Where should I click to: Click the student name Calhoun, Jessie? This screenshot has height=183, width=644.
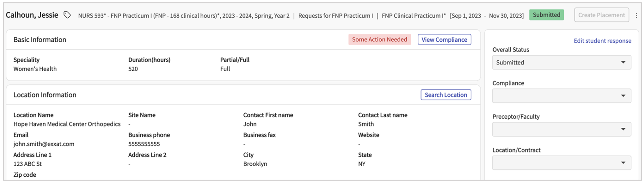pyautogui.click(x=32, y=15)
